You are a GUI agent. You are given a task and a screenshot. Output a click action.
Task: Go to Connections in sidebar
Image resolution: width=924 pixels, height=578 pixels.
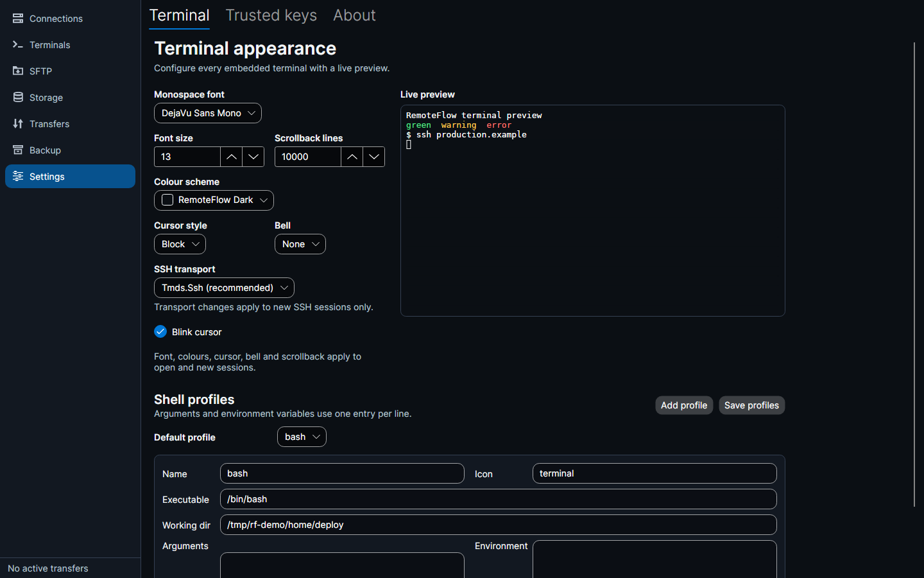point(70,19)
